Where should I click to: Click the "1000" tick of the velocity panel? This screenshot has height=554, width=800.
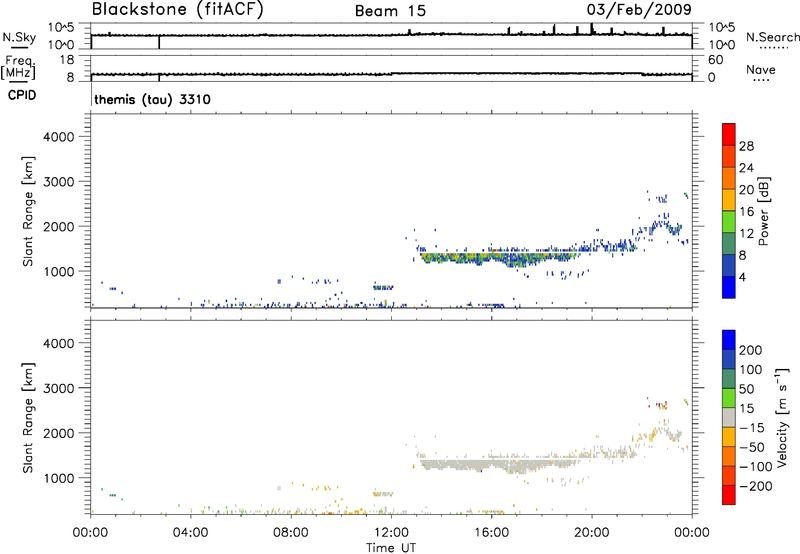tap(58, 478)
